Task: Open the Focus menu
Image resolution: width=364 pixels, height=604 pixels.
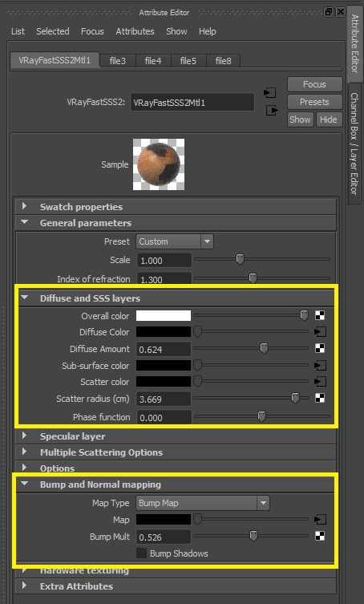Action: click(92, 31)
